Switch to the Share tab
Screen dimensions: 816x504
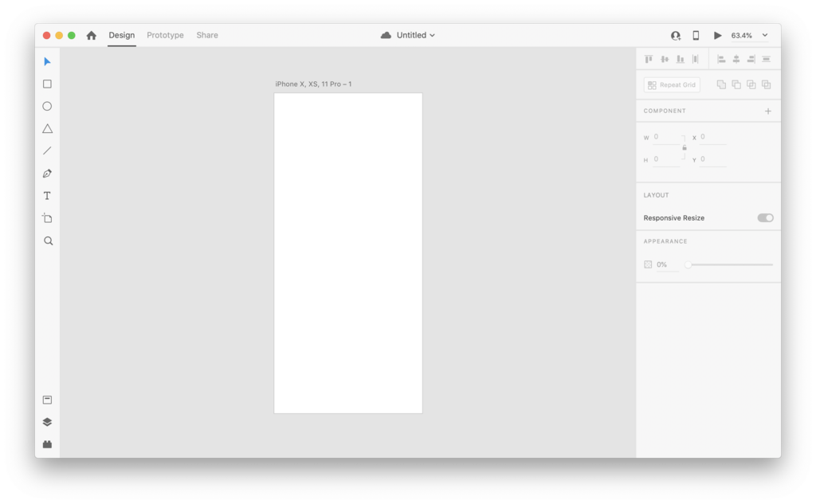tap(207, 35)
